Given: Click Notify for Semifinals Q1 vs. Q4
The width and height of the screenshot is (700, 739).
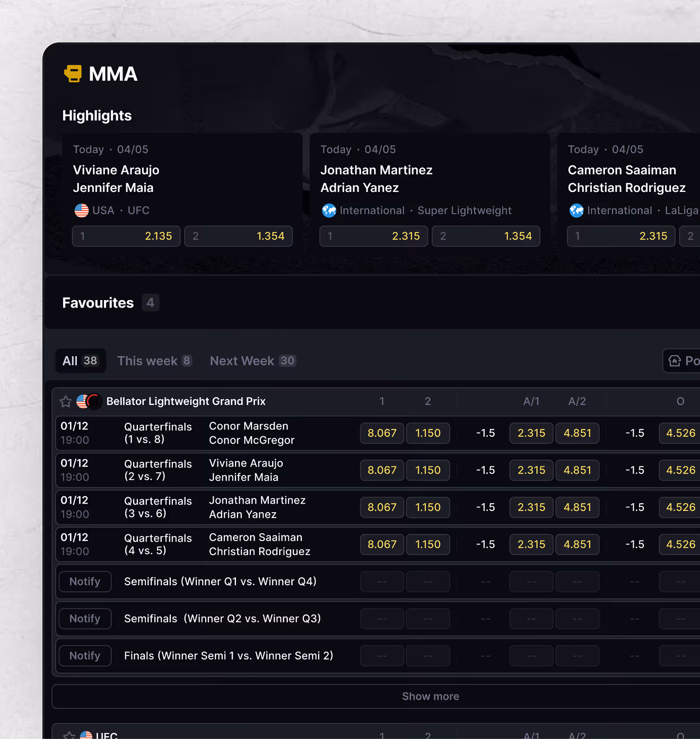Looking at the screenshot, I should [85, 582].
